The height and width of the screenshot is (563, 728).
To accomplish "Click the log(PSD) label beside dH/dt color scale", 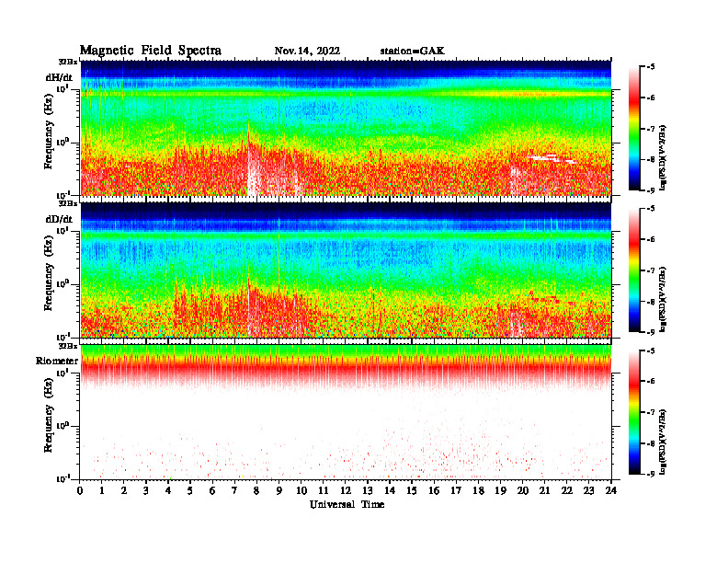I will (x=663, y=157).
